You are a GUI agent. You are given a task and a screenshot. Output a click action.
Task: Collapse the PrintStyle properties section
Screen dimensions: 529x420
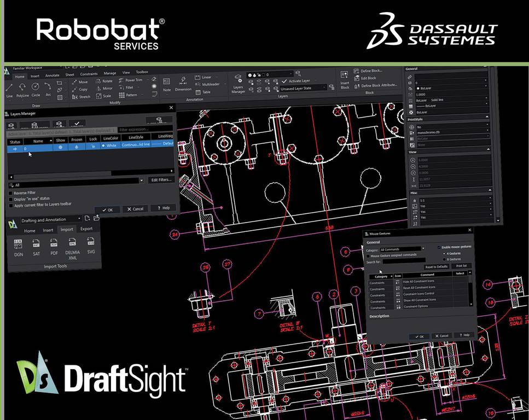point(487,116)
